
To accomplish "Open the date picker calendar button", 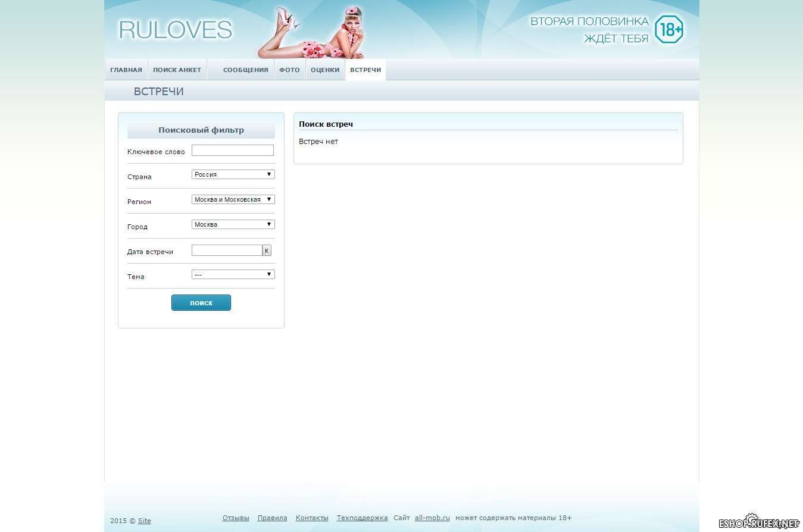I will (x=267, y=251).
